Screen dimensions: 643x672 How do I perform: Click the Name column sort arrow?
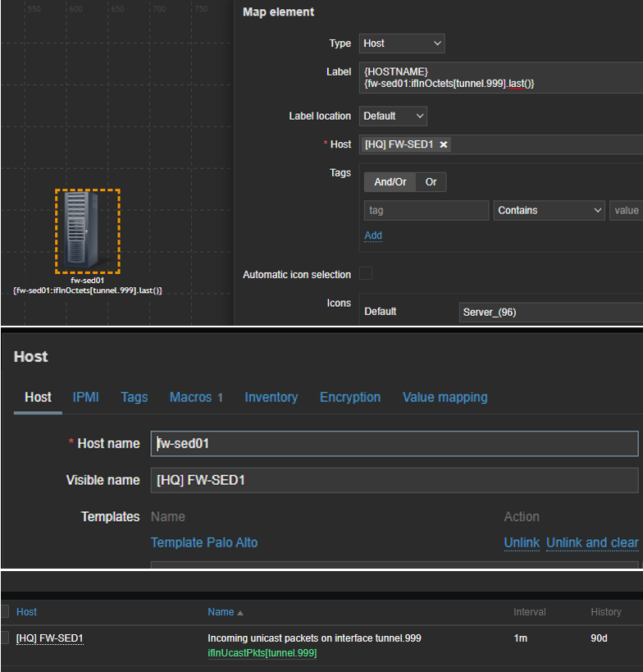(x=240, y=613)
